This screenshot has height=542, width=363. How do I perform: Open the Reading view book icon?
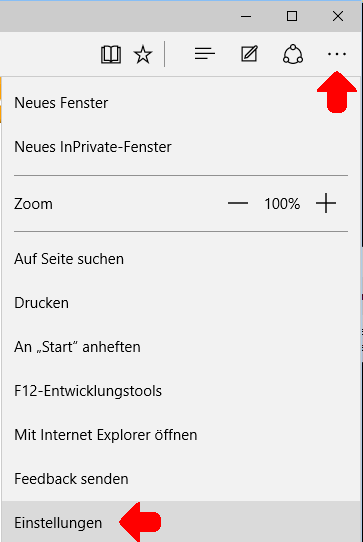click(x=111, y=54)
